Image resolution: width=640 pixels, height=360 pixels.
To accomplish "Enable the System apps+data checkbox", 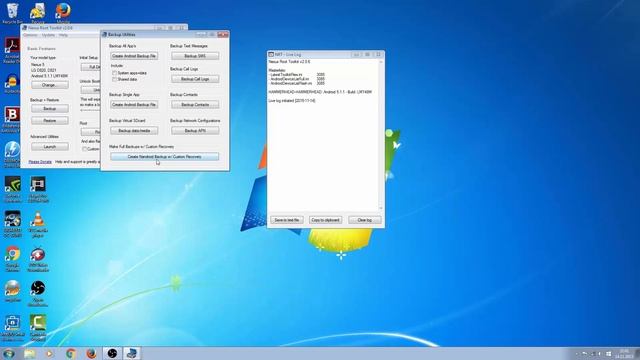I will tap(115, 73).
